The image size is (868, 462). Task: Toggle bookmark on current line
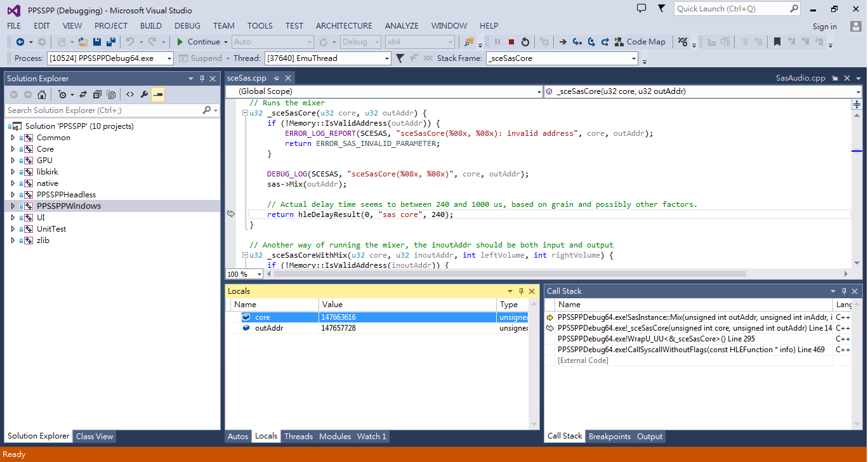point(777,42)
